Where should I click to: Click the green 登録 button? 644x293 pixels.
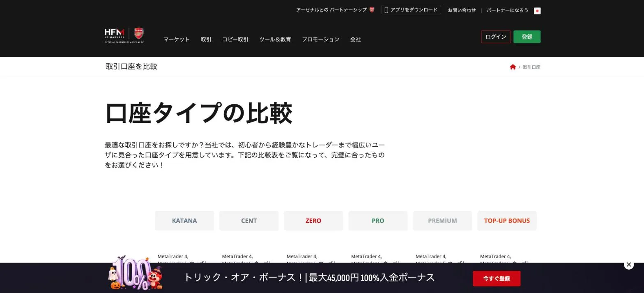pyautogui.click(x=527, y=37)
